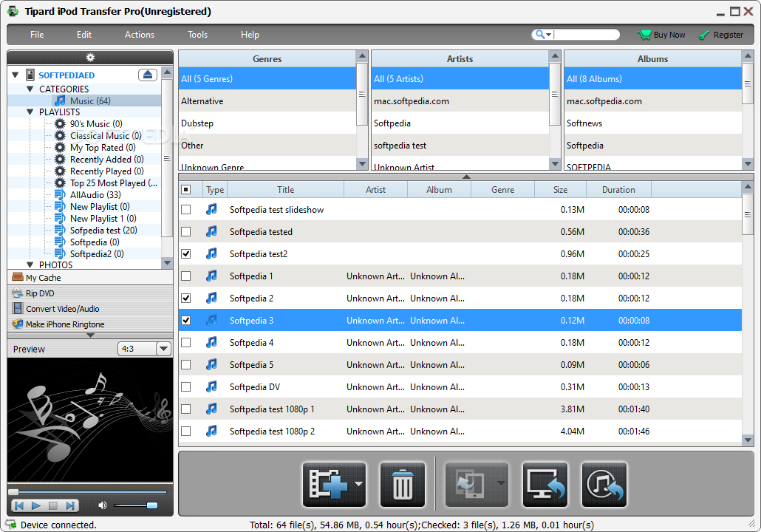Select the Dubstep genre

pyautogui.click(x=267, y=123)
